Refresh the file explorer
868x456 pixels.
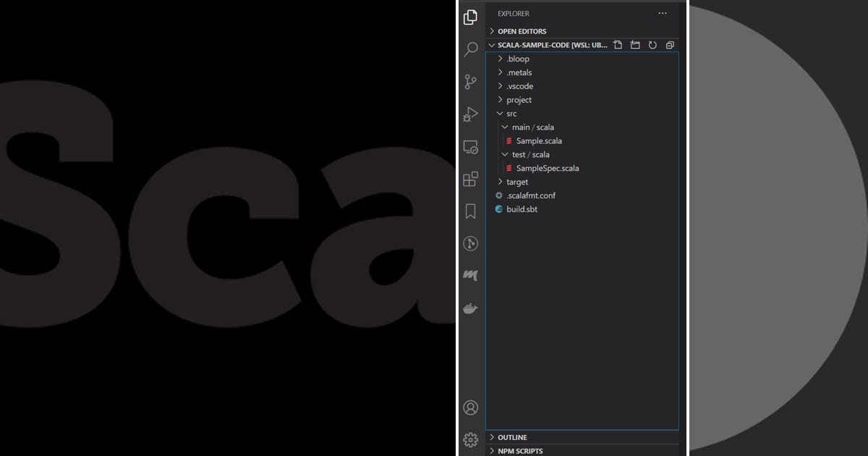[x=652, y=44]
